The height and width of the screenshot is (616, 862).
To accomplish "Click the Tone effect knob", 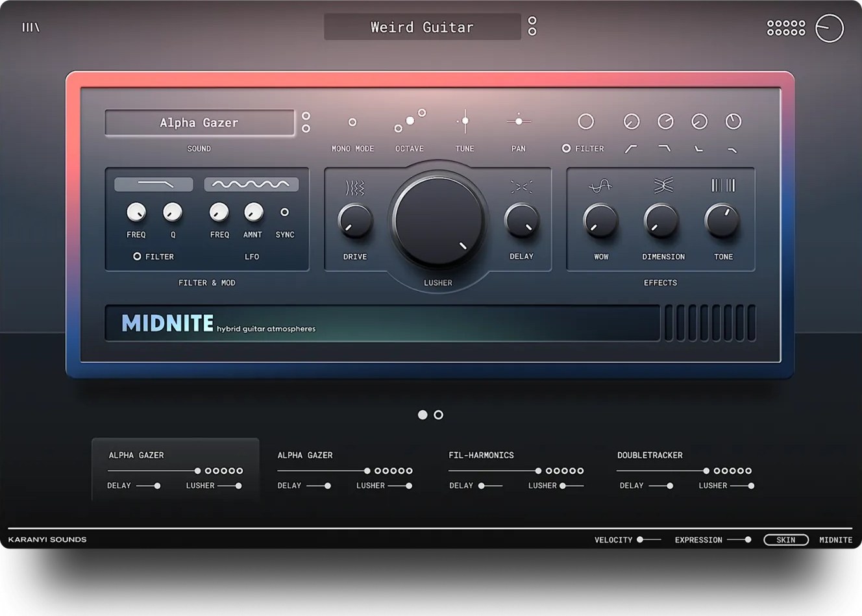I will coord(722,221).
